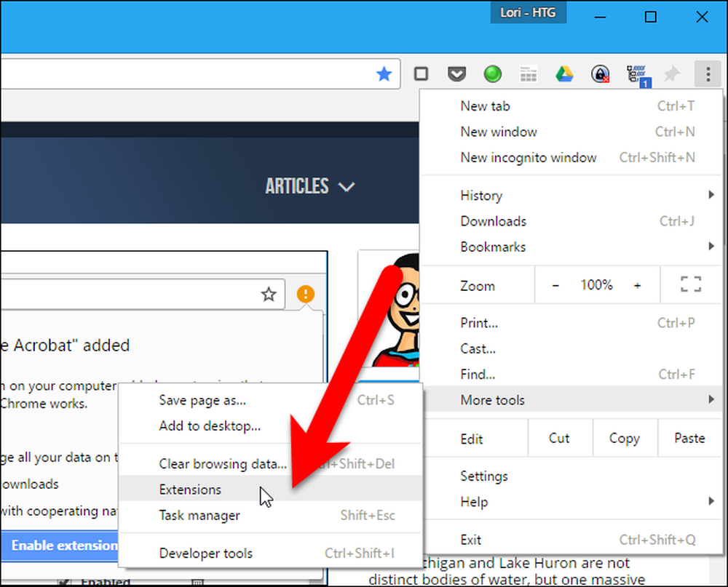Click the Lori - HTG profile button
This screenshot has height=587, width=728.
(528, 12)
